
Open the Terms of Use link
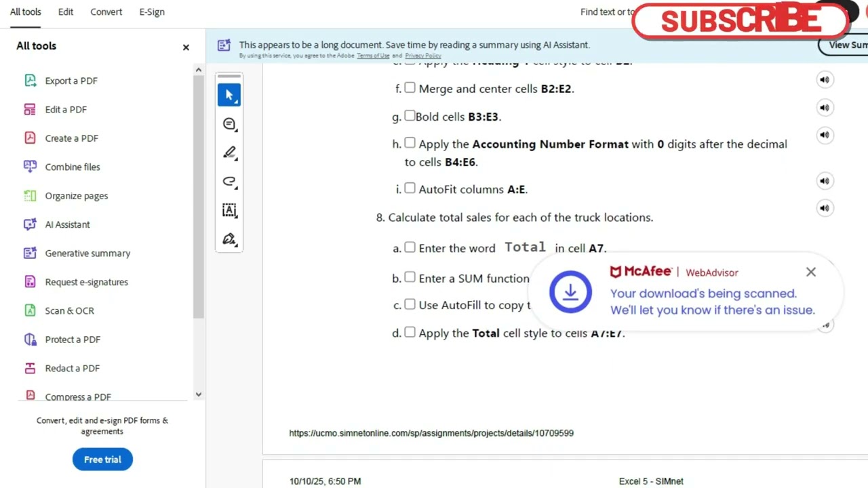(373, 56)
